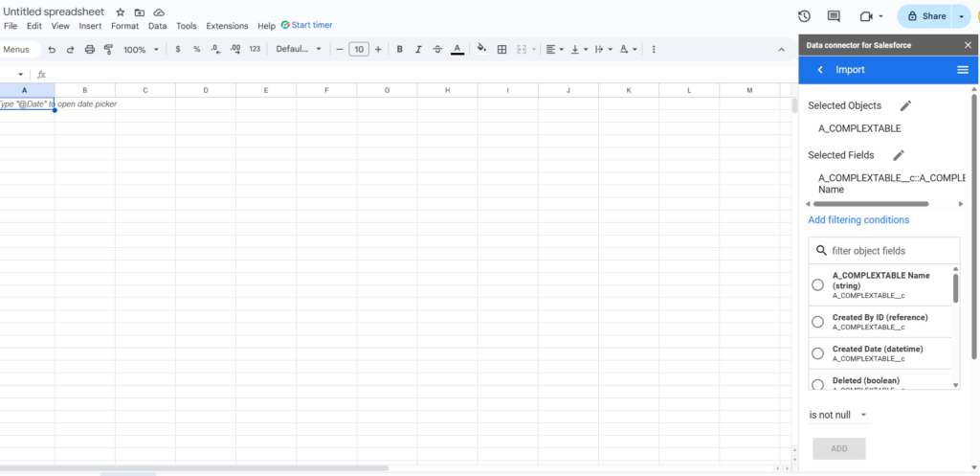Open vertical align dropdown

578,50
